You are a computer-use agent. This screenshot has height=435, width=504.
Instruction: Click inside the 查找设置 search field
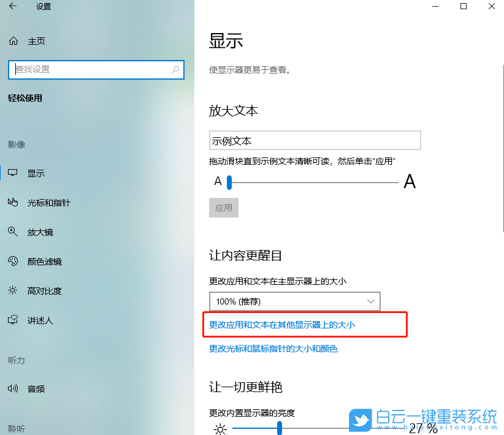coord(92,69)
